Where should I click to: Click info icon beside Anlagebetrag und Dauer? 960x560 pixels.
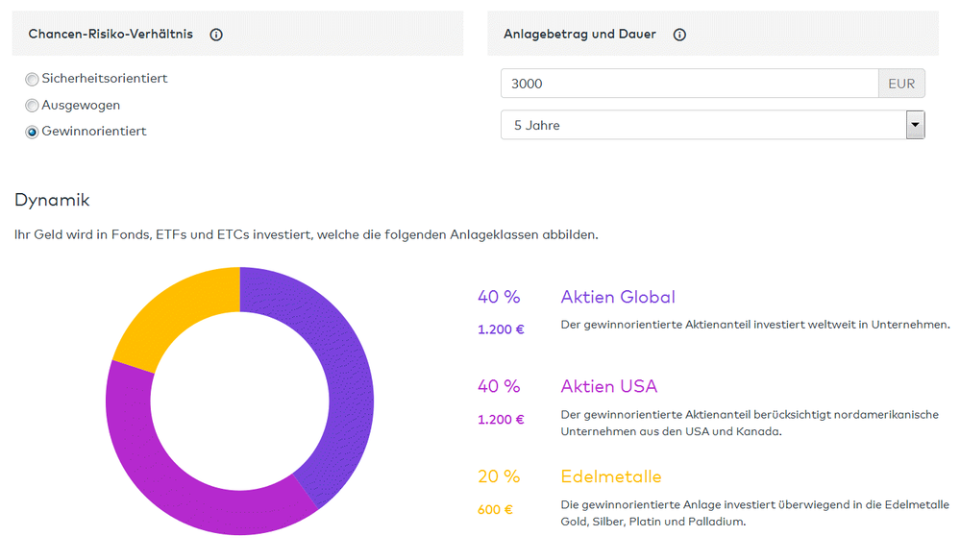click(679, 35)
